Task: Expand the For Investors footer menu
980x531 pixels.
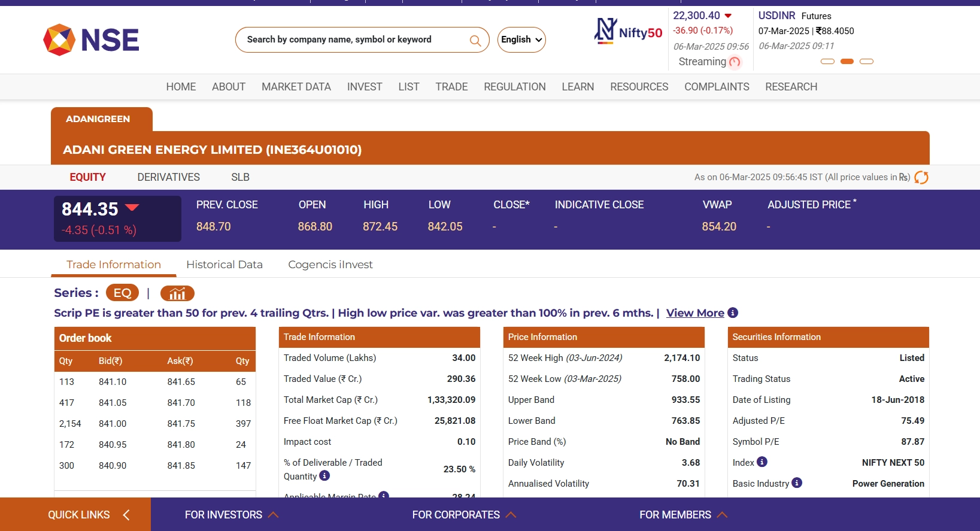Action: click(231, 515)
